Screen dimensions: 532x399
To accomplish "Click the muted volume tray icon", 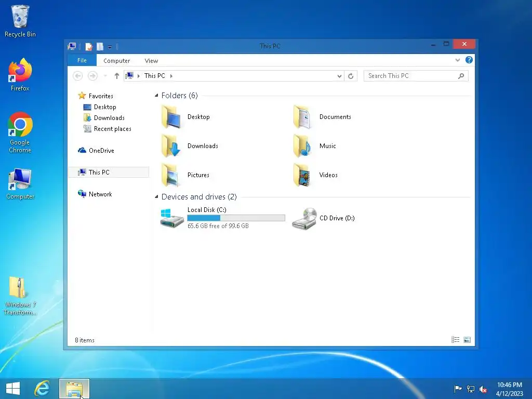I will tap(483, 389).
